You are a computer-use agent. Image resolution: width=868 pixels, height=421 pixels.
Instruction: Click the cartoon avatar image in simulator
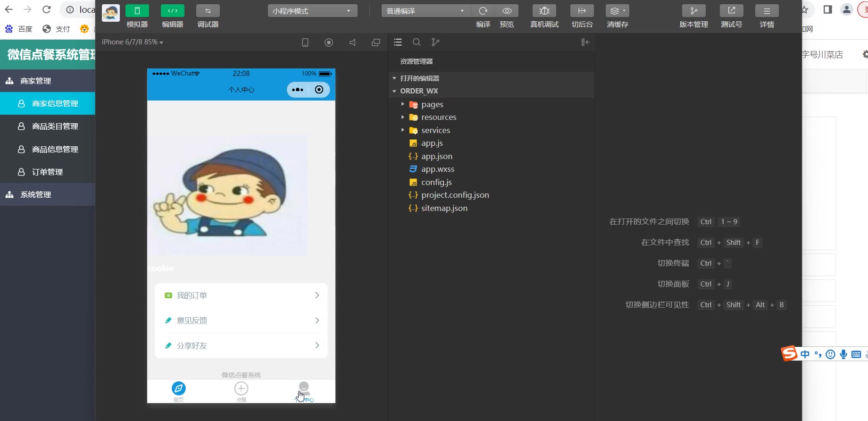(228, 195)
